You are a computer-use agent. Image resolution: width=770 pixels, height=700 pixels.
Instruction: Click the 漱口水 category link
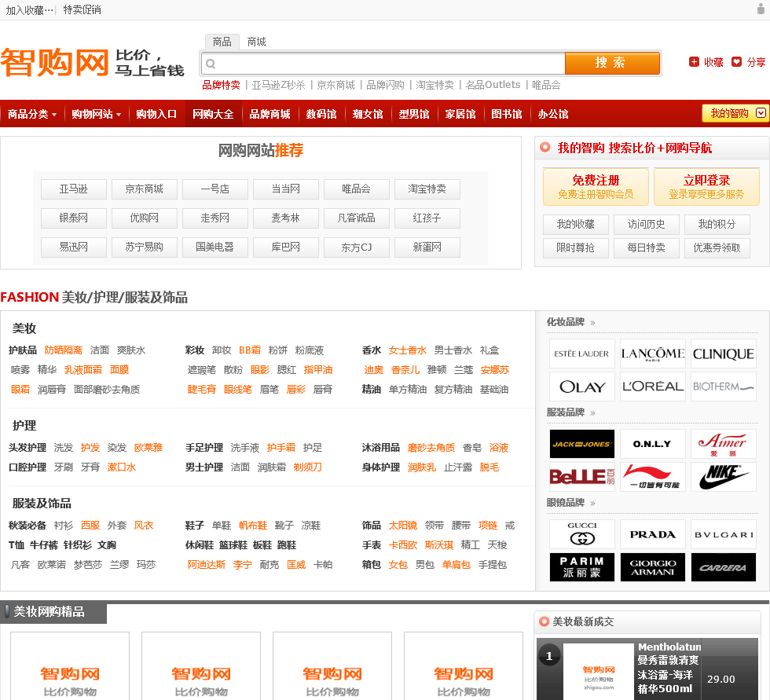(x=121, y=467)
